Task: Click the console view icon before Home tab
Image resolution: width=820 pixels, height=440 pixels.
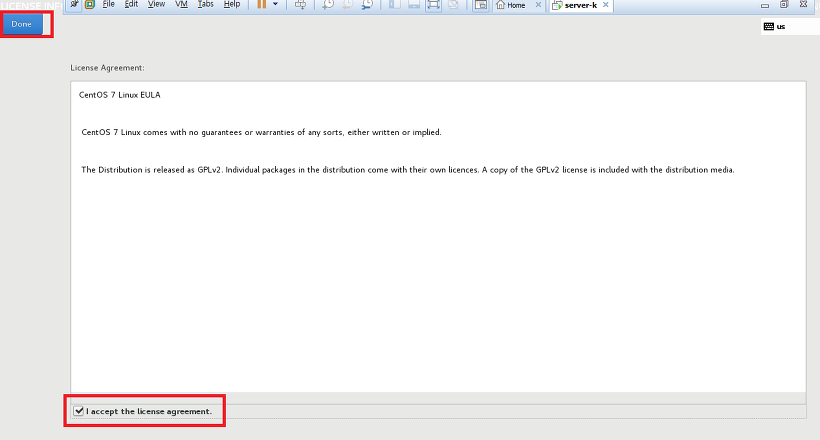Action: [481, 5]
